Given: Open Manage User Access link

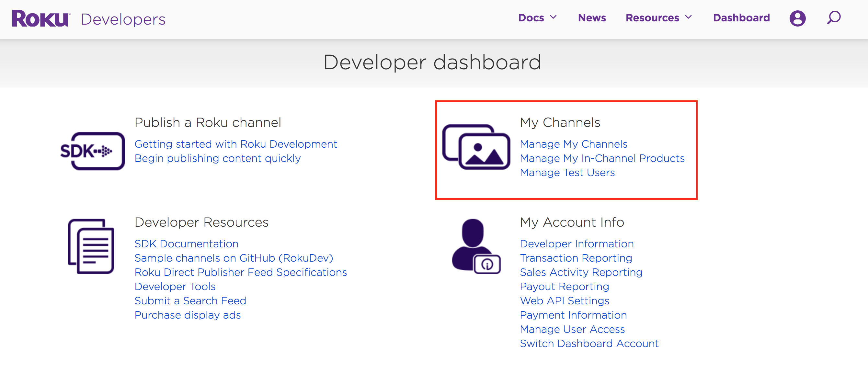Looking at the screenshot, I should pyautogui.click(x=572, y=329).
